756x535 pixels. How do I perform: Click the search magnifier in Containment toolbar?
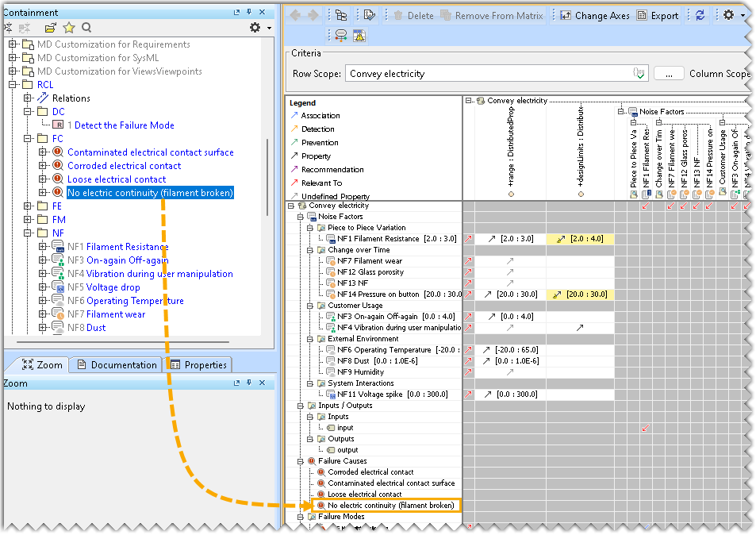(x=85, y=28)
